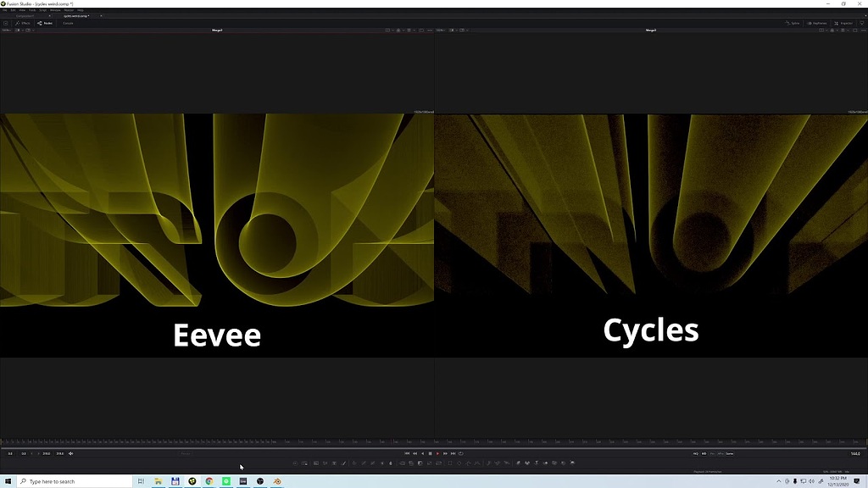Click the Some selective update button
Screen dimensions: 868x488
click(x=730, y=454)
